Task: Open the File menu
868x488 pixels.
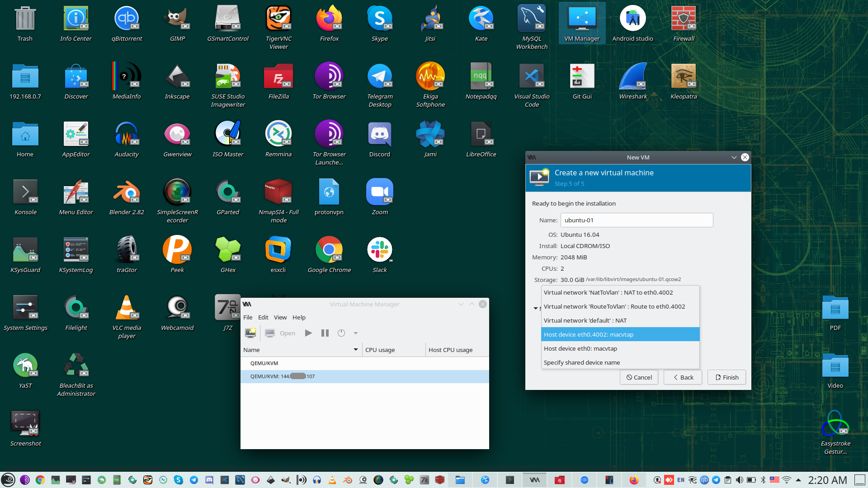Action: 248,317
